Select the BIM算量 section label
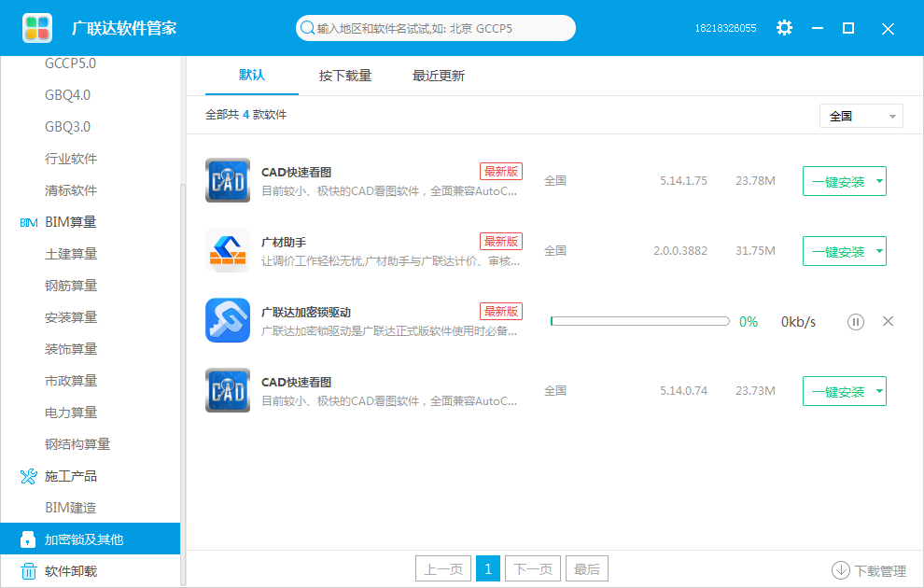 pyautogui.click(x=70, y=222)
